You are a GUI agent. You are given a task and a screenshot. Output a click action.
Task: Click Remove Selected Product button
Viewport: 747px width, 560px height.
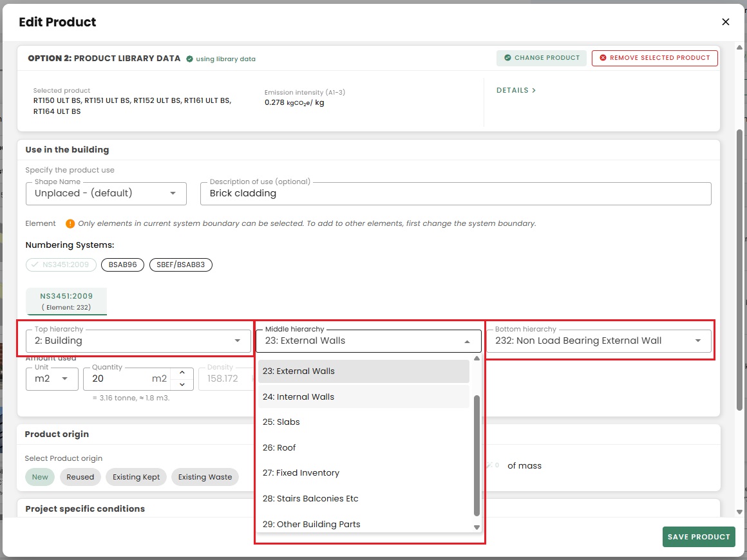654,58
